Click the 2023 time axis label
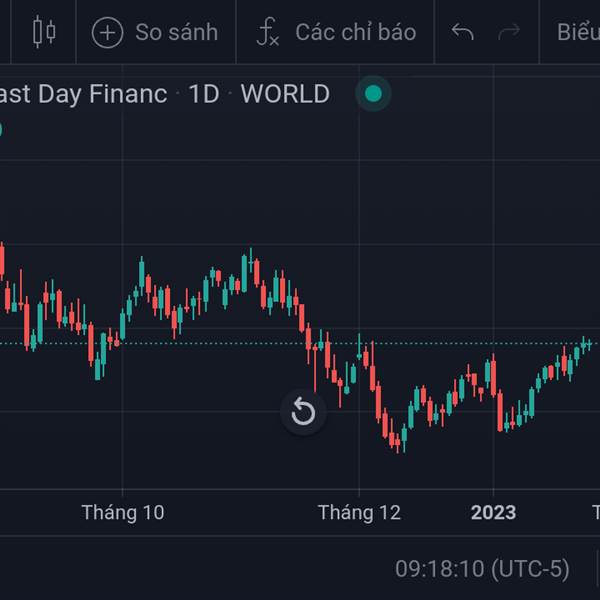The height and width of the screenshot is (600, 600). 493,512
